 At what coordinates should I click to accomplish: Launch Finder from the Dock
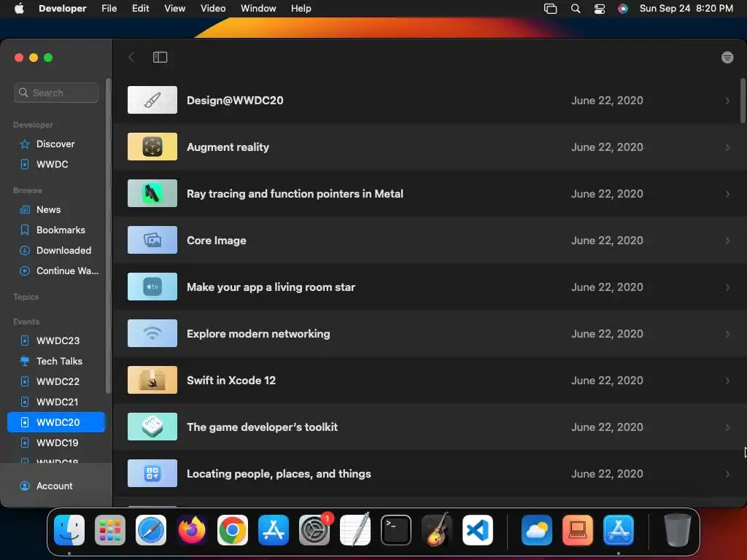69,530
